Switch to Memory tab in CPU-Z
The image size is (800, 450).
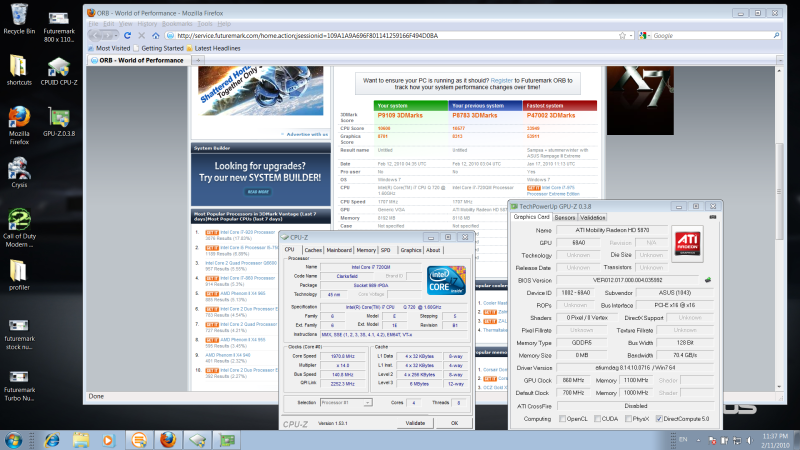tap(366, 250)
